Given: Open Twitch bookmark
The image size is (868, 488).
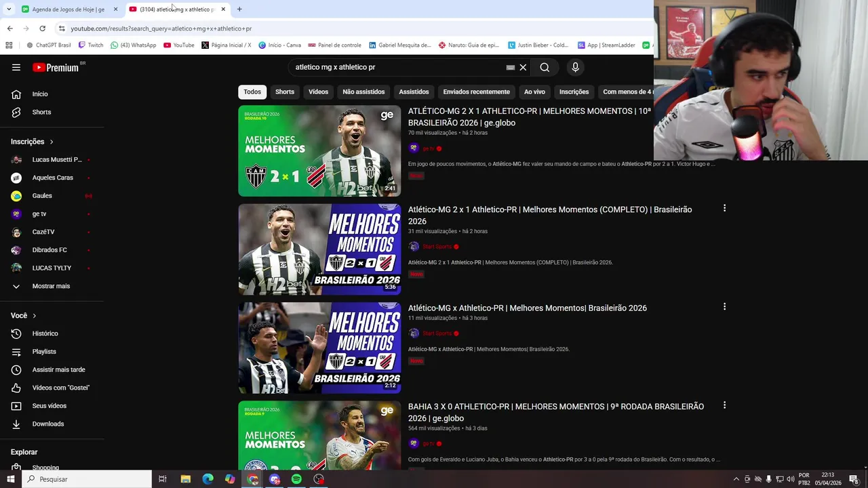Looking at the screenshot, I should (x=91, y=45).
